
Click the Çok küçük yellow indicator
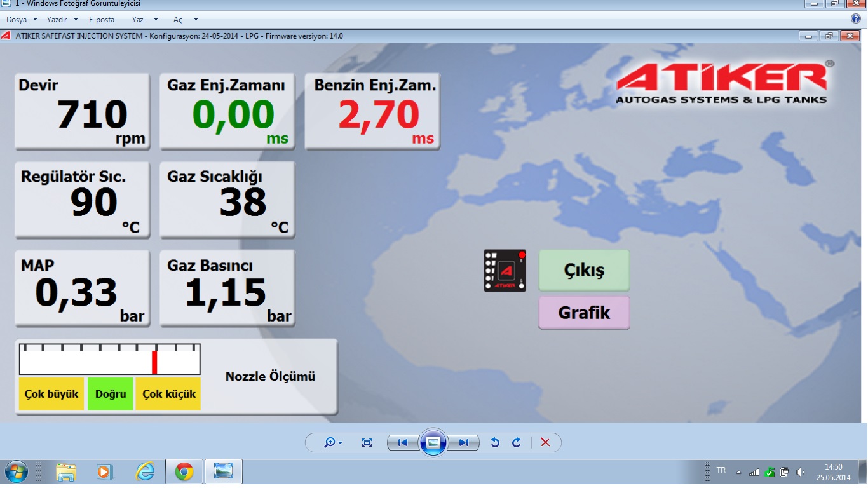click(168, 394)
